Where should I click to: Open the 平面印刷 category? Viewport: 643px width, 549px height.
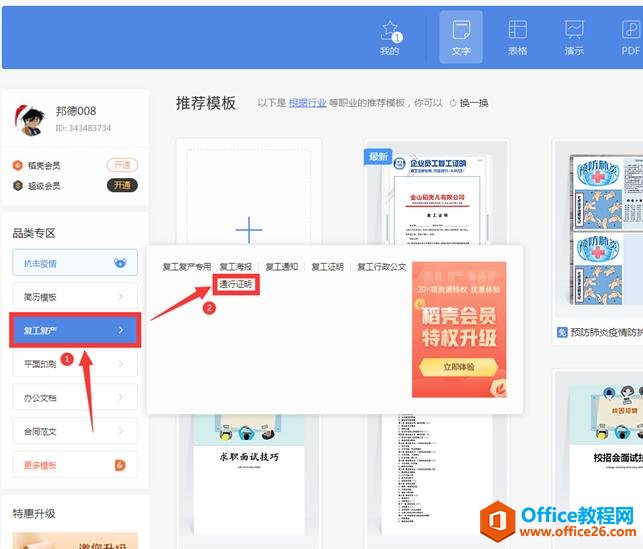75,363
